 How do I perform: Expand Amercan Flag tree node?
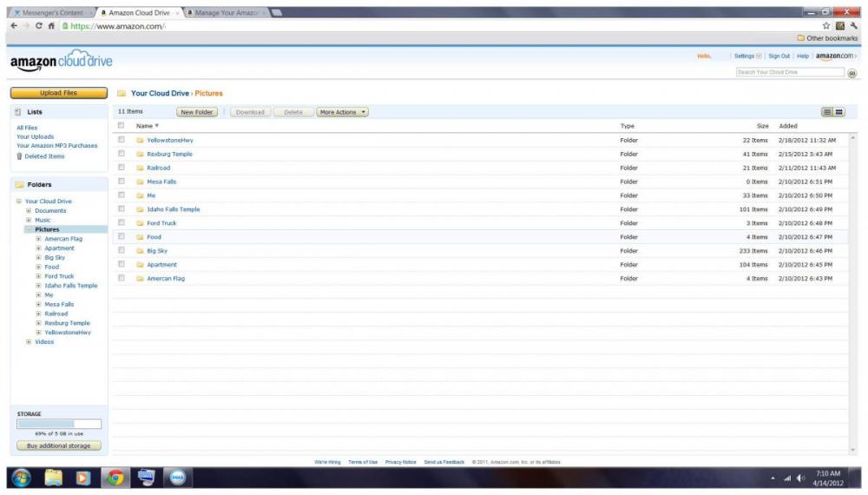[39, 239]
